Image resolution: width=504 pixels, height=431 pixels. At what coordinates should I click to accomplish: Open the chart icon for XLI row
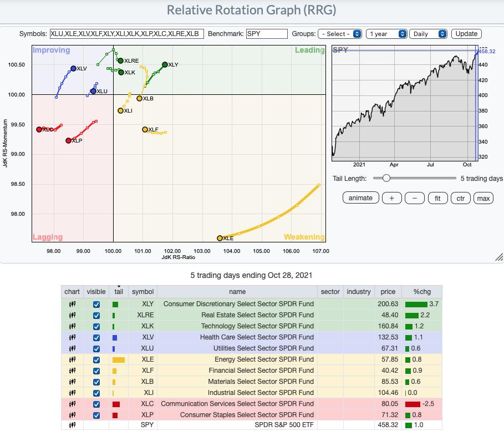pyautogui.click(x=72, y=393)
